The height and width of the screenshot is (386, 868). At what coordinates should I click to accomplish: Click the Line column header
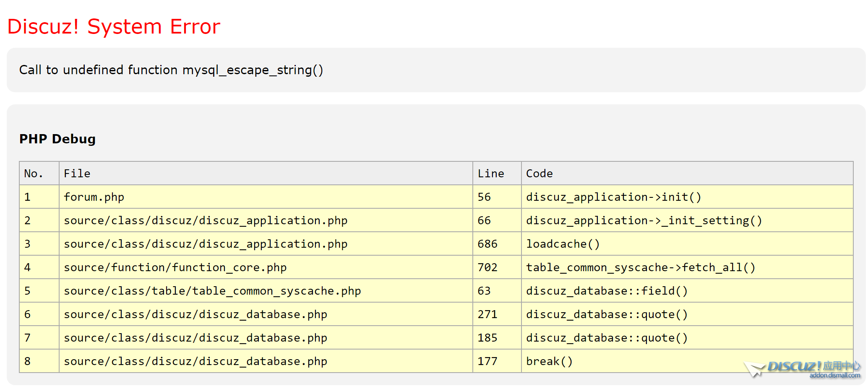point(491,174)
